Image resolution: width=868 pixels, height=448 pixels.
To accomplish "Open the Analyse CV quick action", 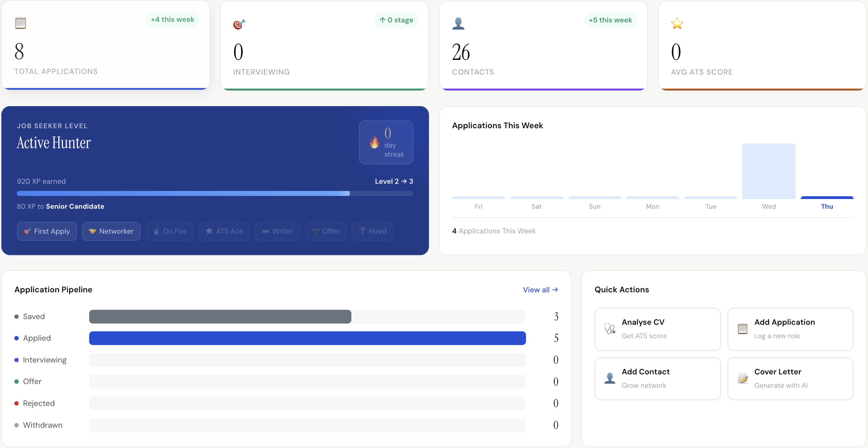I will [x=658, y=329].
